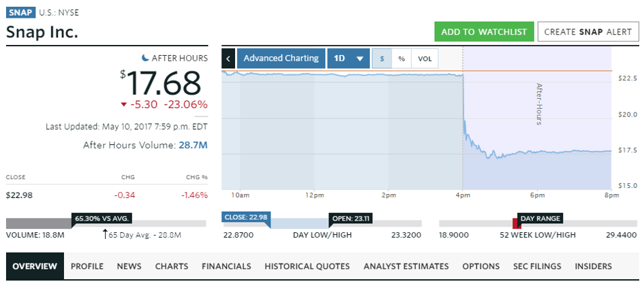Screen dimensions: 644x290
Task: Click the red down-triangle change indicator
Action: tap(123, 105)
